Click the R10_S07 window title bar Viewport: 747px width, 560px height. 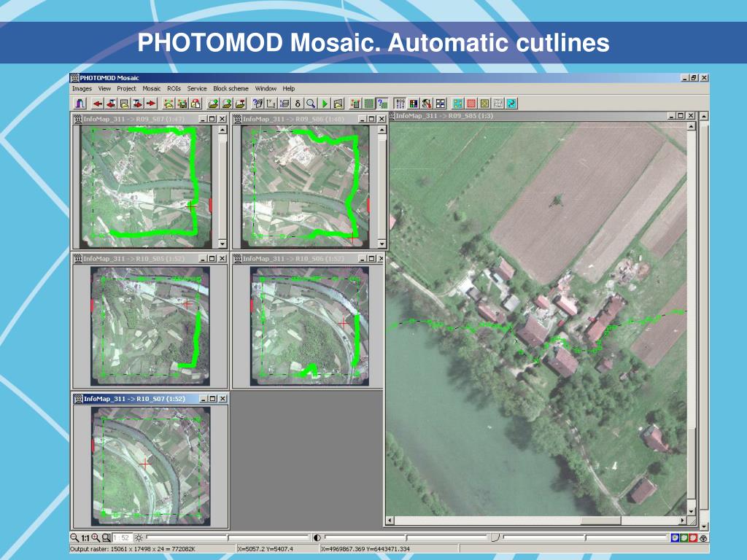pyautogui.click(x=150, y=399)
